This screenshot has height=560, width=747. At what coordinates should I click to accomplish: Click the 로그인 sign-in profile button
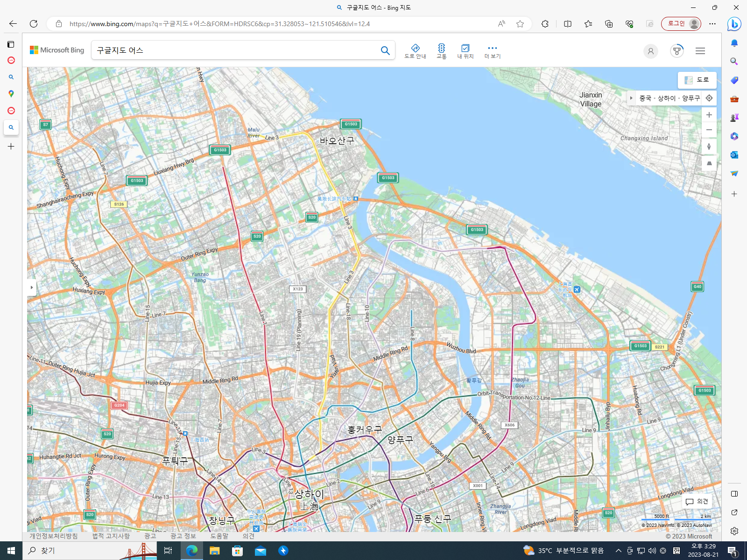point(681,24)
